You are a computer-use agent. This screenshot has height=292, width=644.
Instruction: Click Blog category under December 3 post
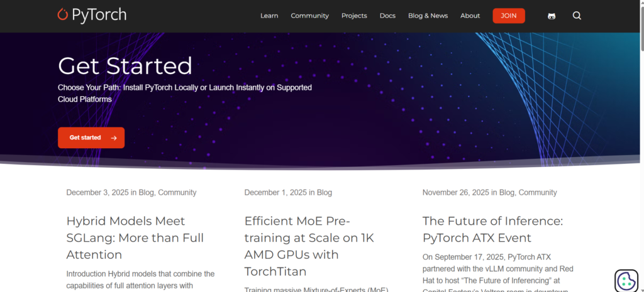(x=146, y=192)
